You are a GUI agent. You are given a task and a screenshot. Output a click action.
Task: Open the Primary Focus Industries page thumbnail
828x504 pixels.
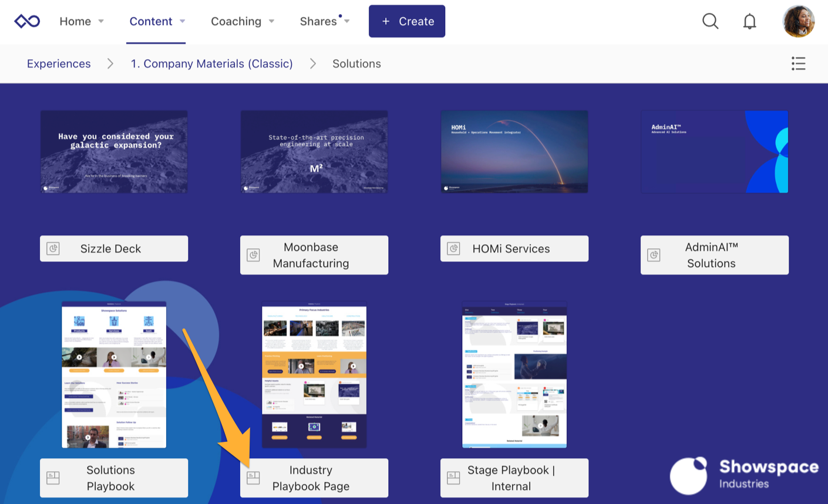(314, 375)
